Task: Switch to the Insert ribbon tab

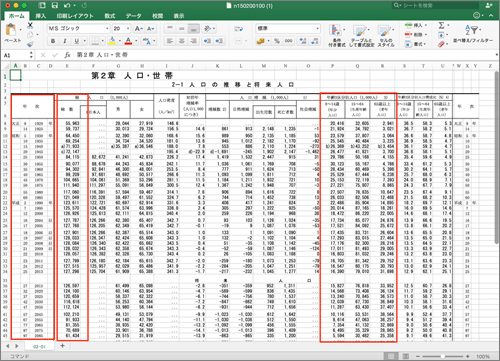Action: 41,16
